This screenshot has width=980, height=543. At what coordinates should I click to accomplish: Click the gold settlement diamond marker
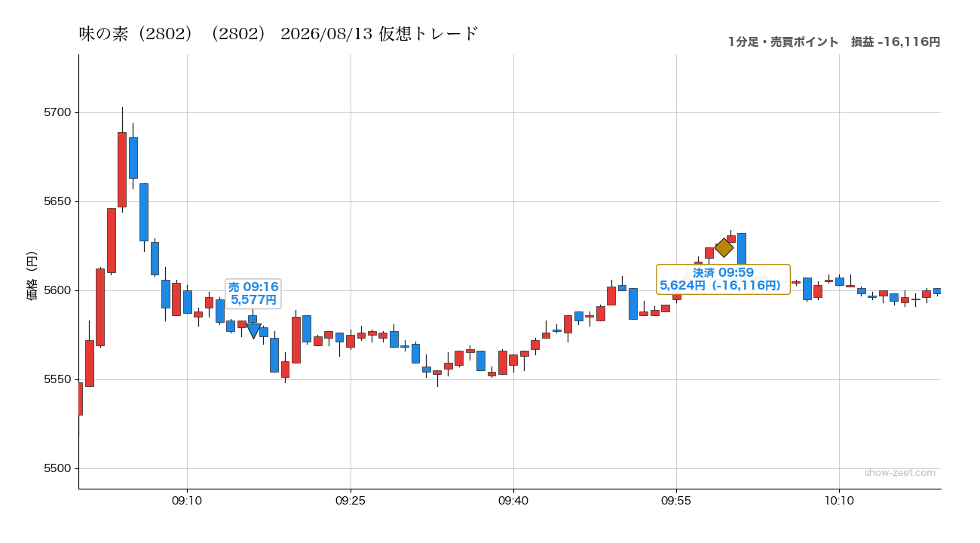tap(724, 247)
